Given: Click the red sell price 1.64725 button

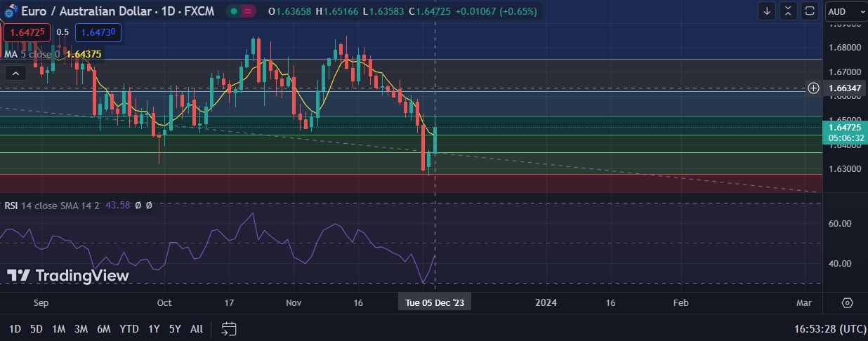Looking at the screenshot, I should [x=27, y=32].
